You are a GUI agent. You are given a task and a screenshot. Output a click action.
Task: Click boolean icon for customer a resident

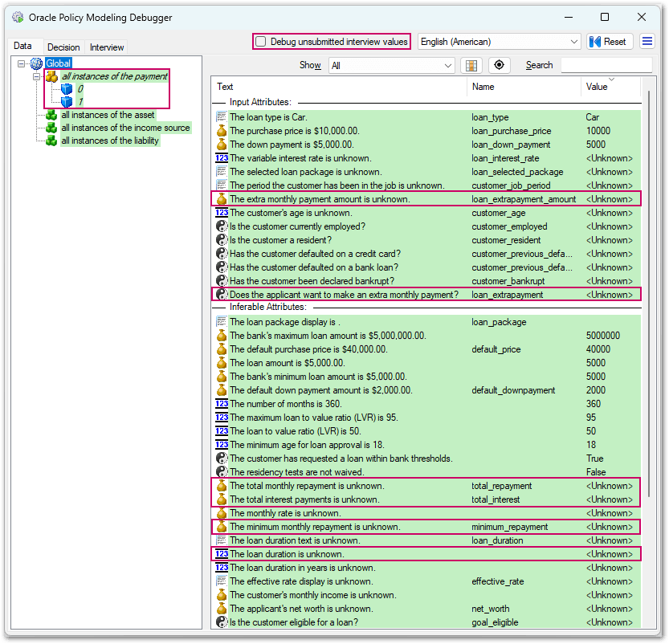222,239
